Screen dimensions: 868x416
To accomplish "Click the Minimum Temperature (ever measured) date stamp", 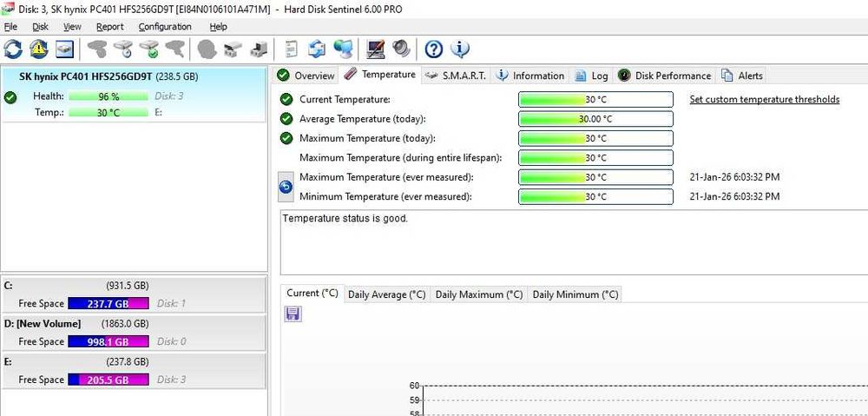I will coord(735,196).
